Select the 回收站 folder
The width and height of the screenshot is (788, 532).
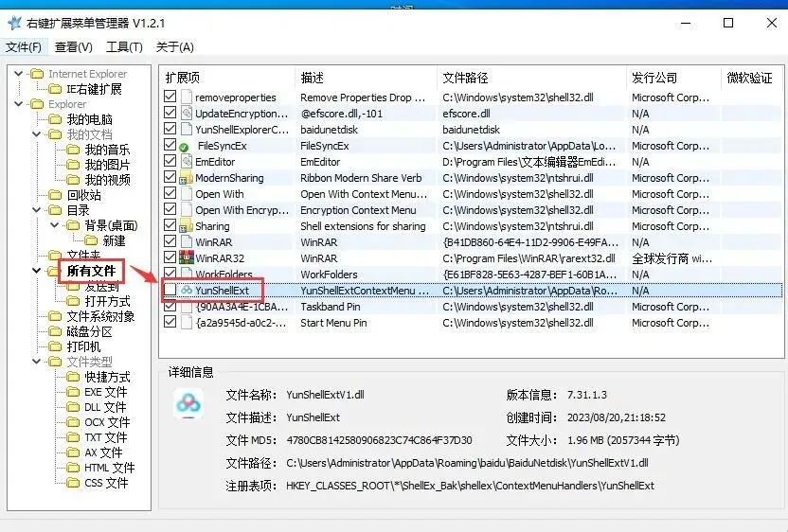point(84,195)
